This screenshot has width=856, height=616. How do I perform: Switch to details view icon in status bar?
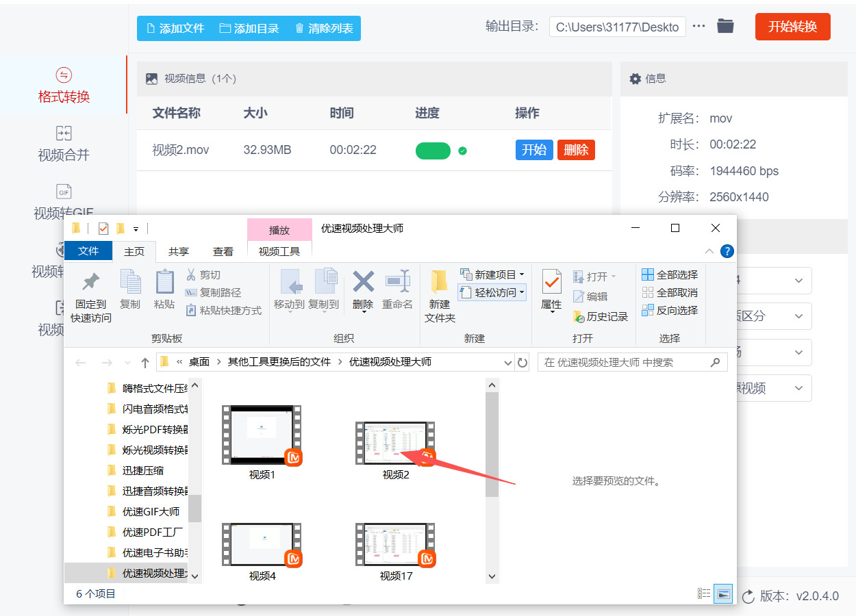pyautogui.click(x=703, y=593)
